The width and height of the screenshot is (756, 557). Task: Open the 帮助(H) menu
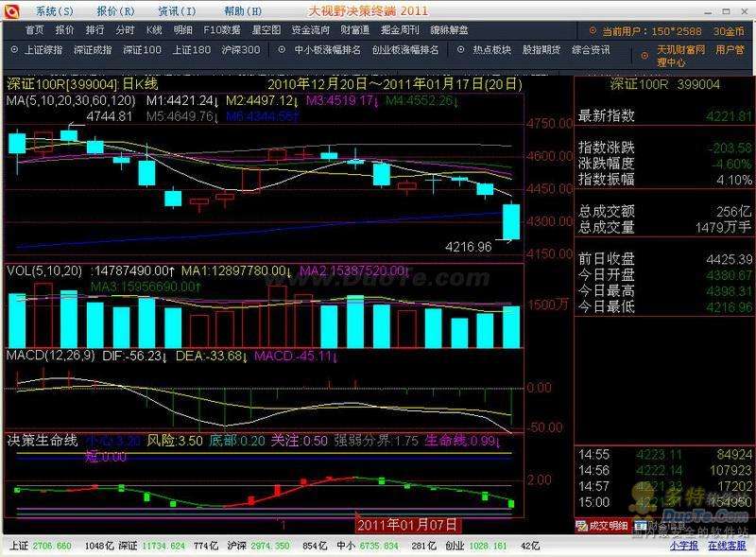click(243, 11)
